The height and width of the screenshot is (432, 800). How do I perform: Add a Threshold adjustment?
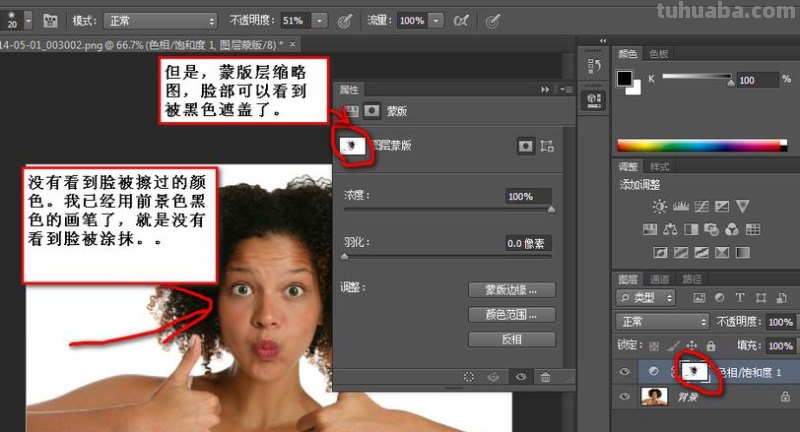coord(701,252)
